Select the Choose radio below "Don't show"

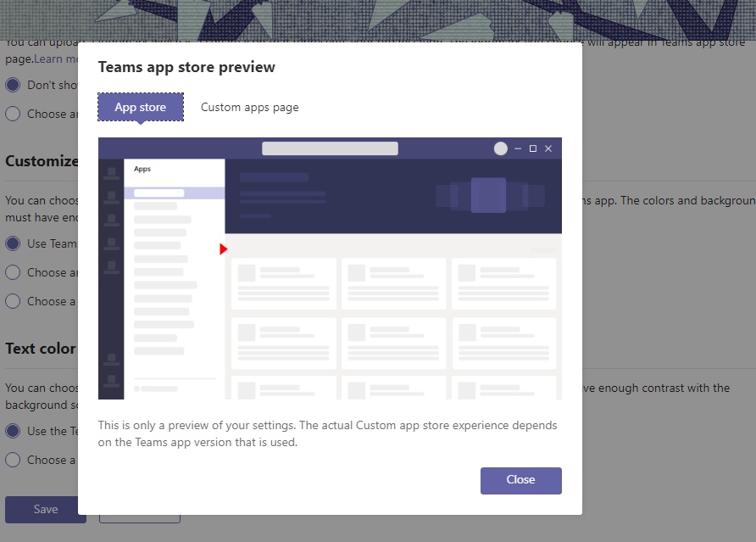pyautogui.click(x=13, y=114)
